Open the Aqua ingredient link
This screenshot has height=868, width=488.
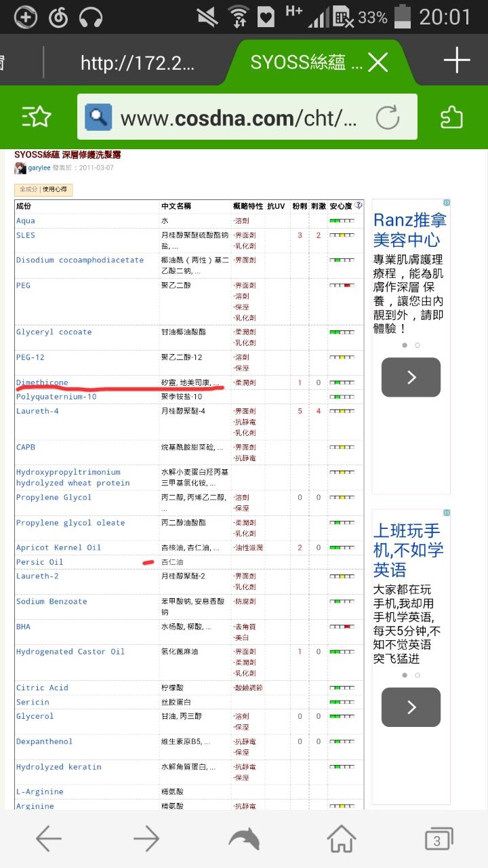tap(26, 221)
